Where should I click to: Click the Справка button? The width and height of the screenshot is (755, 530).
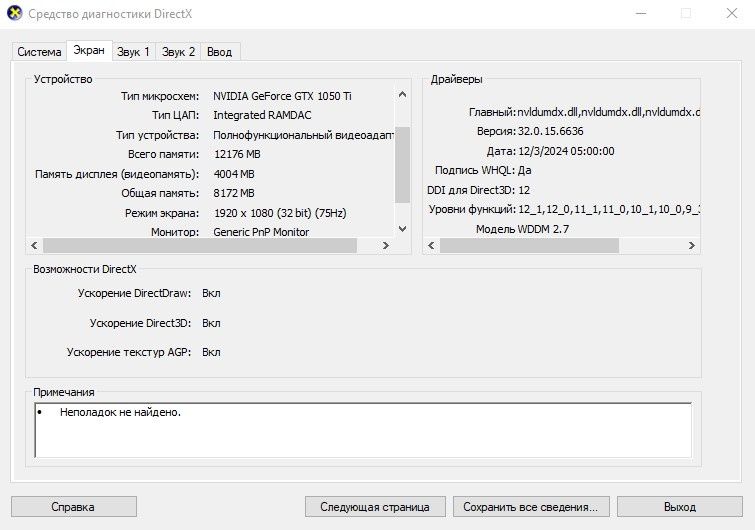click(x=74, y=507)
